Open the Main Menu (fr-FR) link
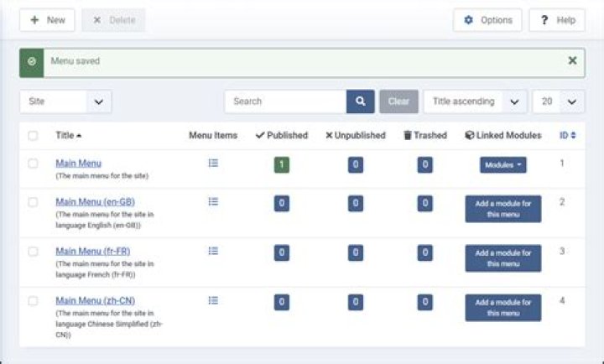Image resolution: width=604 pixels, height=364 pixels. coord(93,251)
